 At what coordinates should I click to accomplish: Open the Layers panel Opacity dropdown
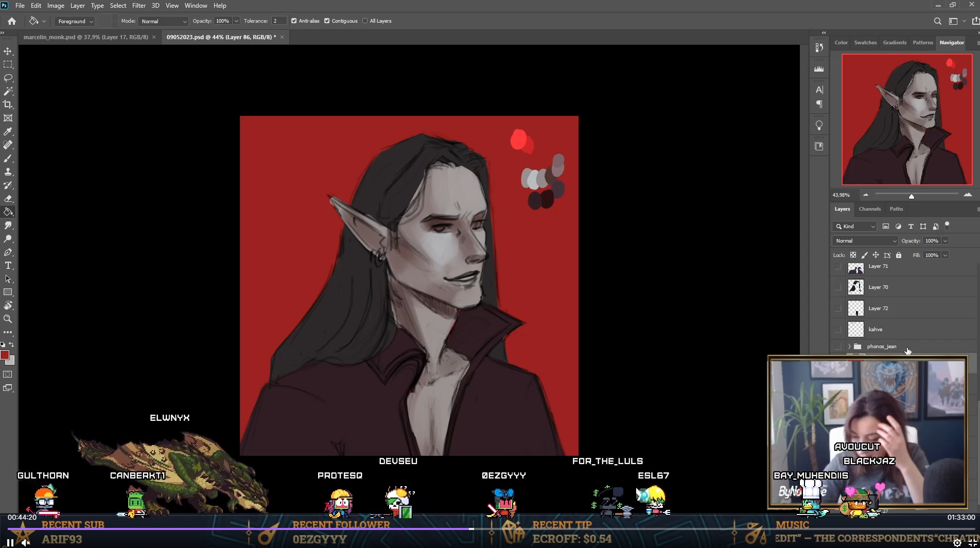point(945,241)
